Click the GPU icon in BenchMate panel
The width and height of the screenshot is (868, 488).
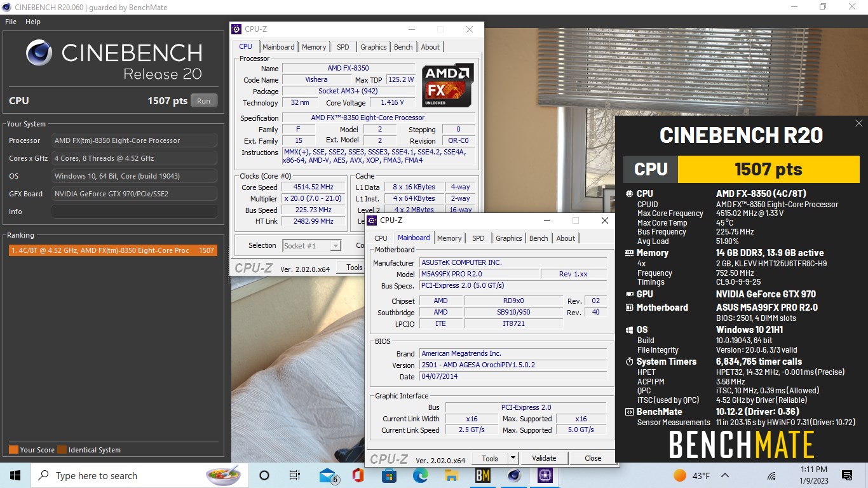(629, 294)
